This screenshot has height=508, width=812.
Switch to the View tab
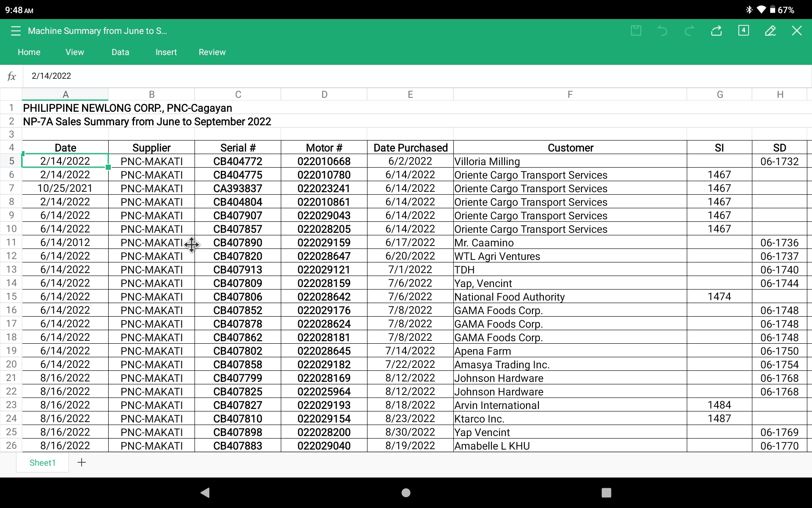74,52
